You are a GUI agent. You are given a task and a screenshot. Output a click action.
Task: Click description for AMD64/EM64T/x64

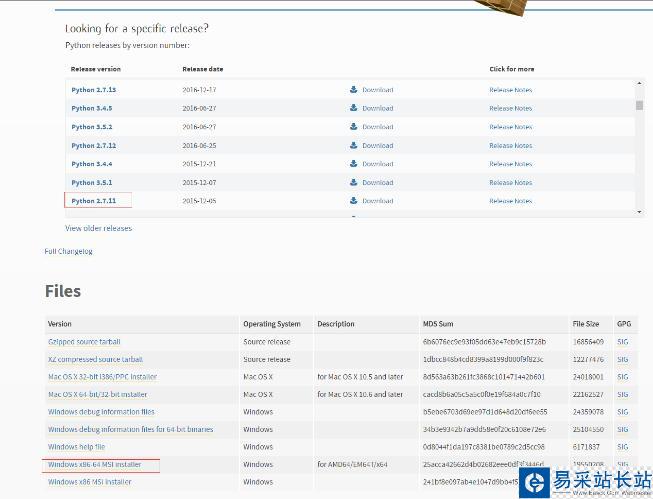click(352, 464)
